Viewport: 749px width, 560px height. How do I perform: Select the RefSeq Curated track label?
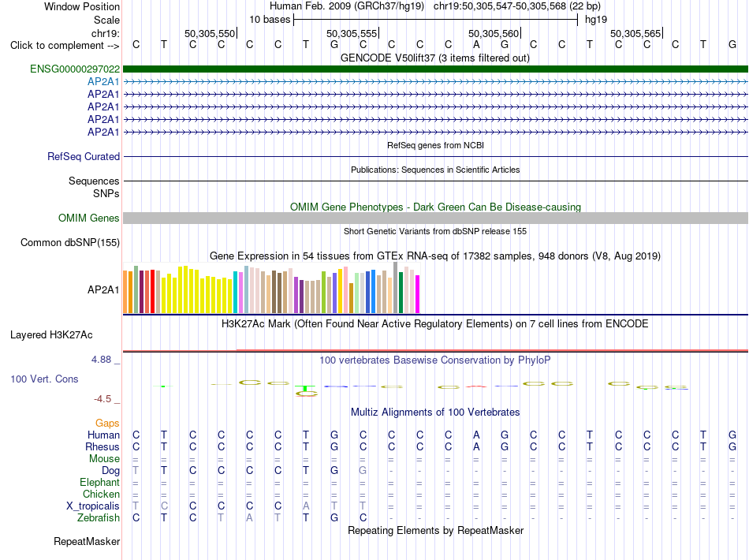pos(84,157)
